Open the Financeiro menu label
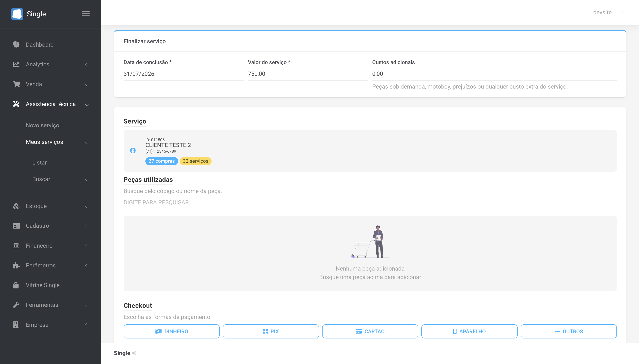Viewport: 639px width, 364px height. tap(39, 245)
